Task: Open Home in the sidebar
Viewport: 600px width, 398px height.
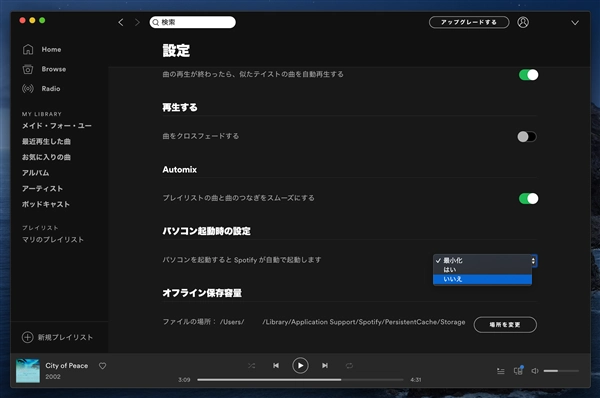Action: click(51, 49)
